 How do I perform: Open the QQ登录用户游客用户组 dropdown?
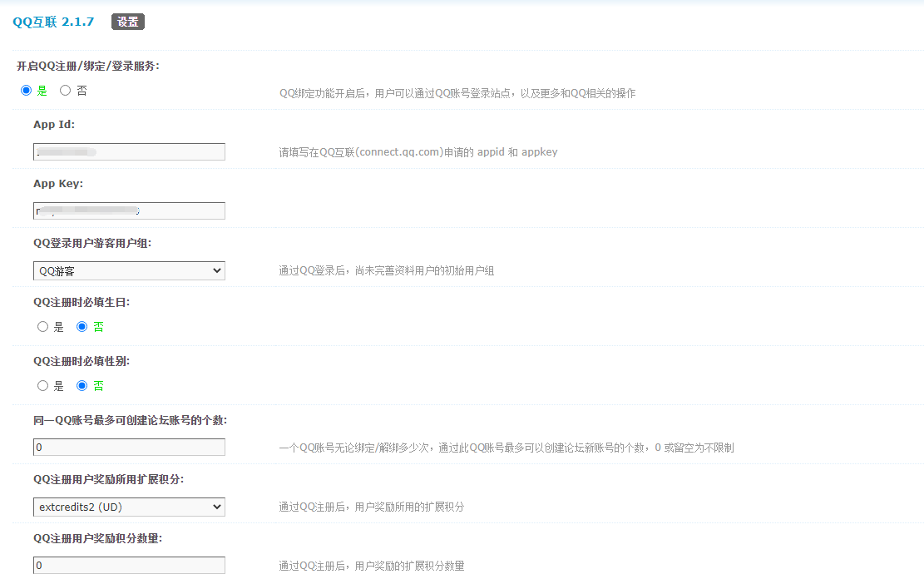[x=129, y=270]
